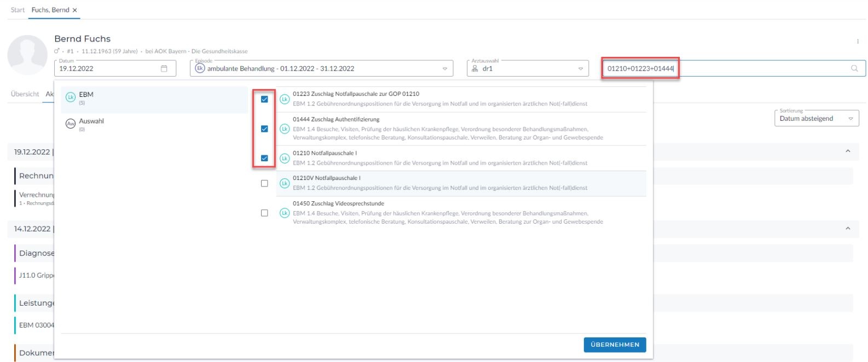Check the 01210V Notfallpauschale I checkbox

coord(264,183)
